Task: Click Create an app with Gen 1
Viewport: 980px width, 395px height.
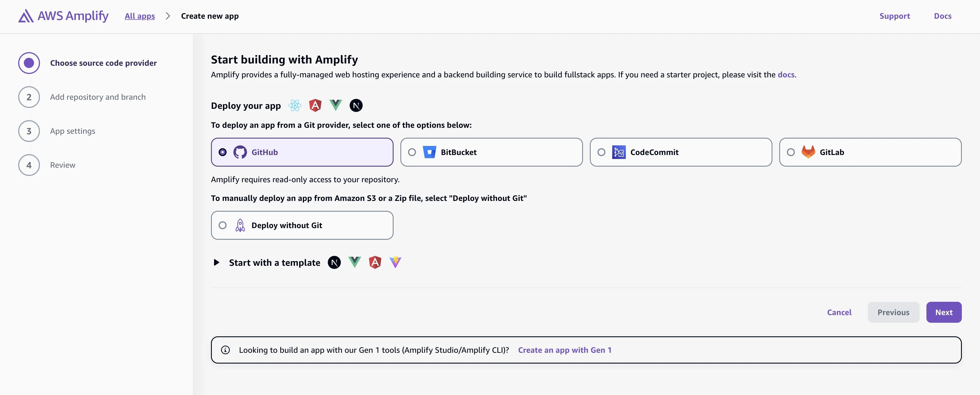Action: (x=565, y=350)
